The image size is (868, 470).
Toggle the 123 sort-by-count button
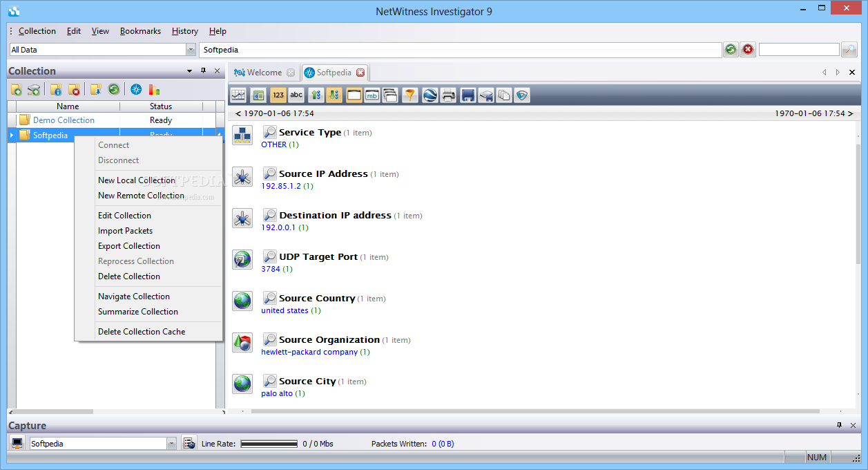278,95
